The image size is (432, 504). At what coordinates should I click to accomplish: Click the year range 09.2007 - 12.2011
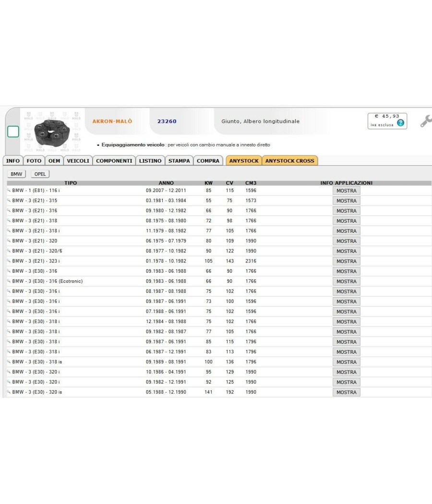click(166, 190)
